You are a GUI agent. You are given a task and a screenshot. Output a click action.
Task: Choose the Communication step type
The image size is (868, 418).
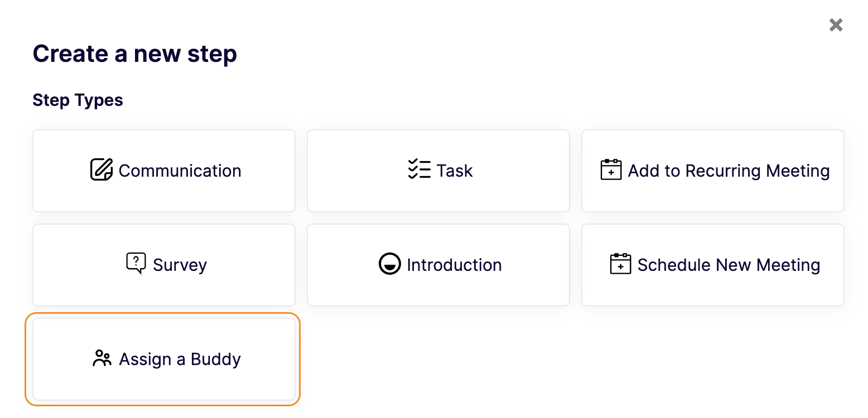(x=164, y=171)
